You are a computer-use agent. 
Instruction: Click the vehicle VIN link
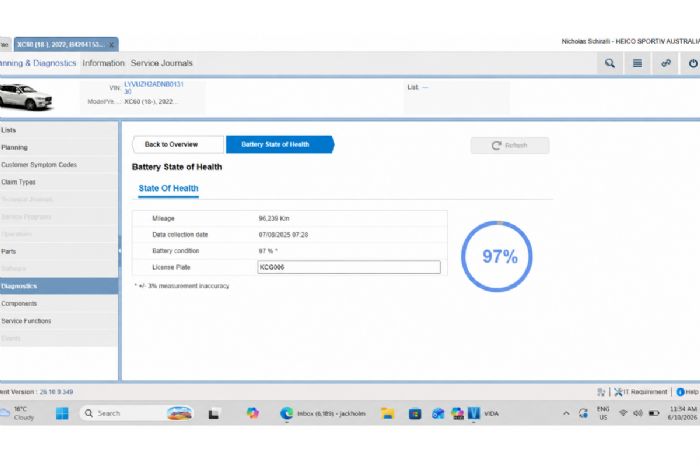point(154,87)
